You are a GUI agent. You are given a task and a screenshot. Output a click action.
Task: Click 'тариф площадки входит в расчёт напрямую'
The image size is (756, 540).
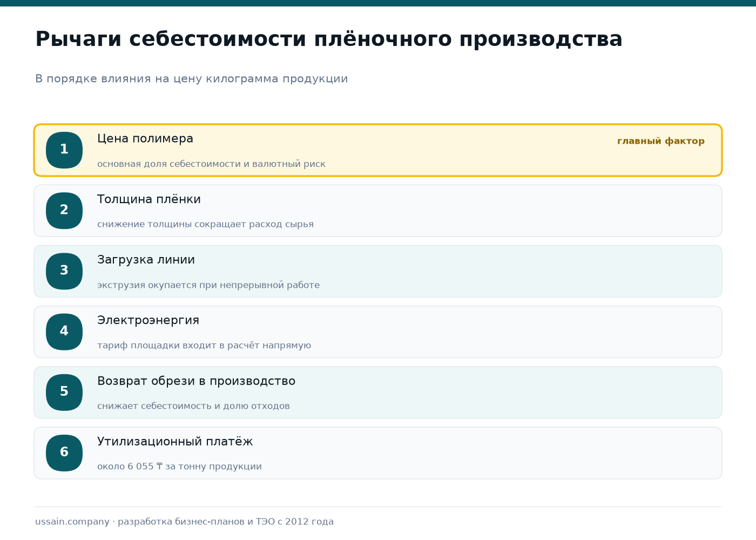(x=204, y=345)
